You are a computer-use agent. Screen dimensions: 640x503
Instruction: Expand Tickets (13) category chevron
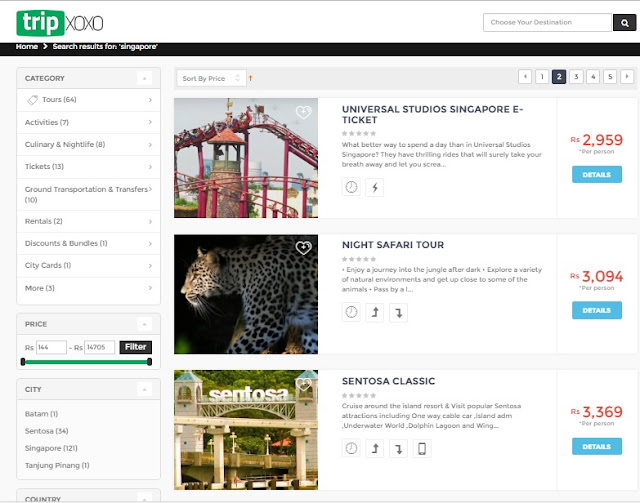point(150,167)
